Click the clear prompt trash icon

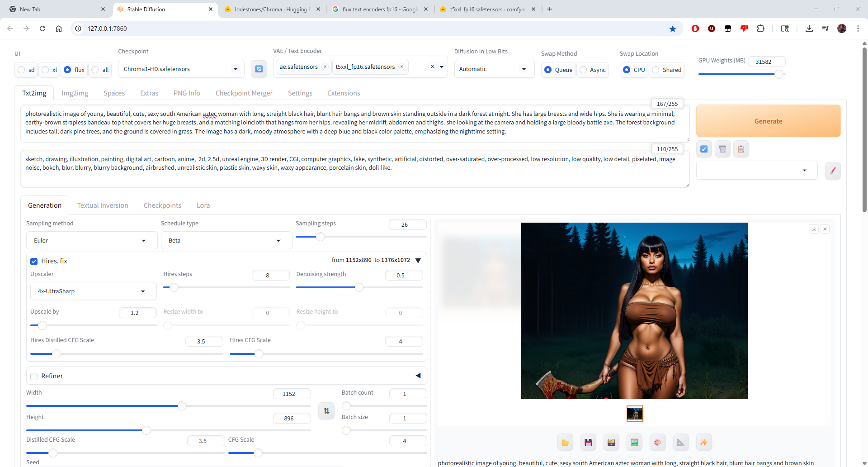click(x=722, y=149)
